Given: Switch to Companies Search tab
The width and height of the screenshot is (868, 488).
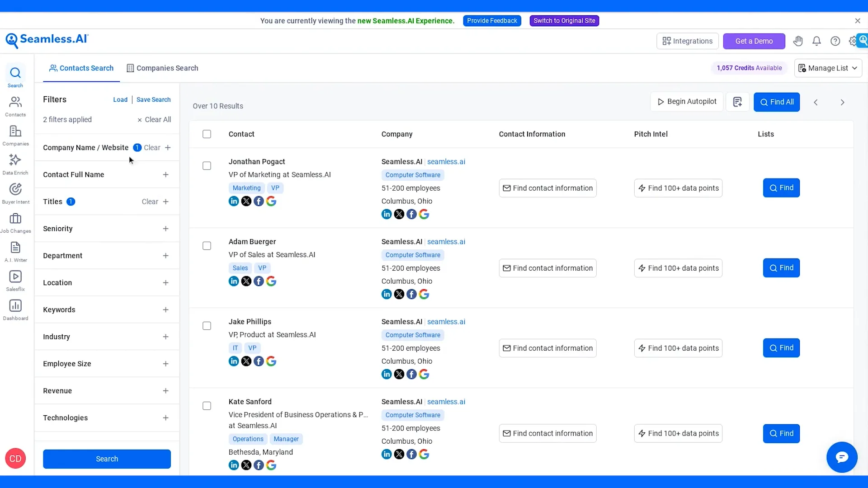Looking at the screenshot, I should [162, 68].
